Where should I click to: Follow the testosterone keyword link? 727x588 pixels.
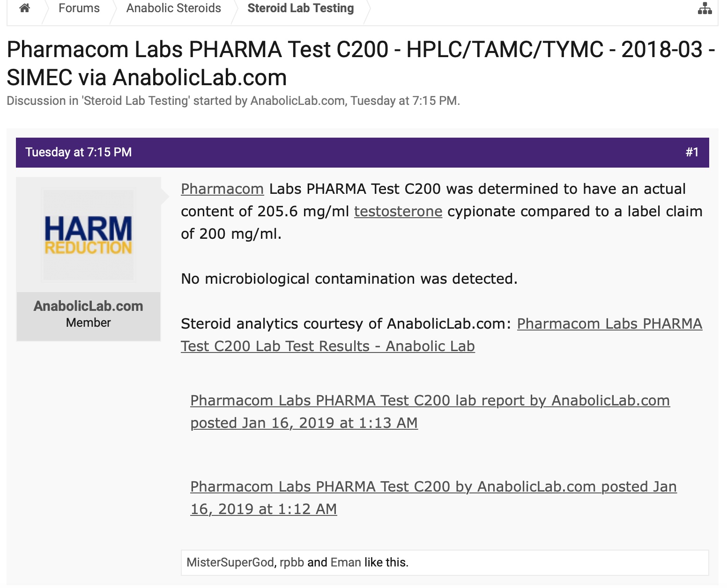coord(398,211)
